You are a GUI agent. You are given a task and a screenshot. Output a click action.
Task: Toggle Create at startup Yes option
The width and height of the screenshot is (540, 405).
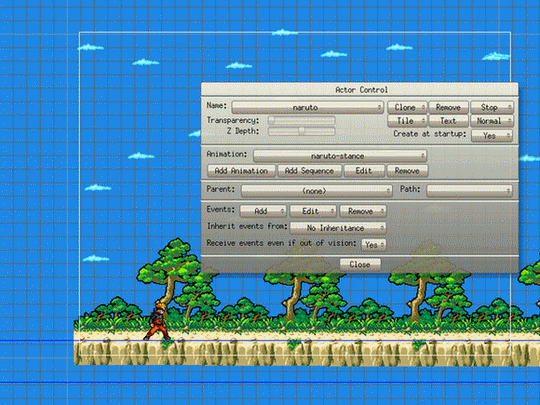[x=492, y=135]
